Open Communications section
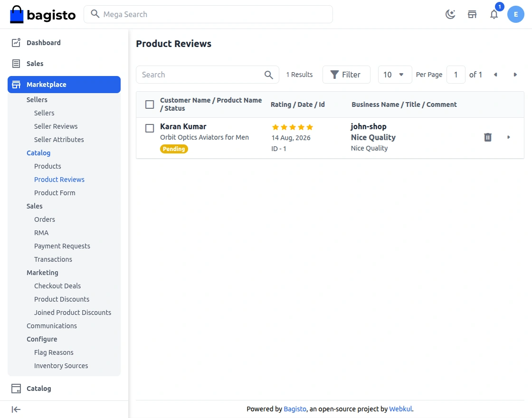 point(52,326)
